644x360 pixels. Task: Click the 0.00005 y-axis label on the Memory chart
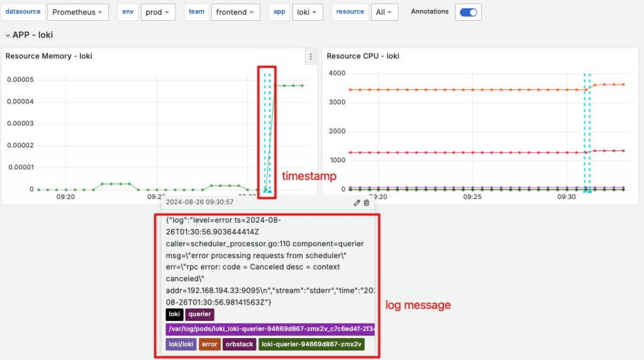pyautogui.click(x=20, y=80)
